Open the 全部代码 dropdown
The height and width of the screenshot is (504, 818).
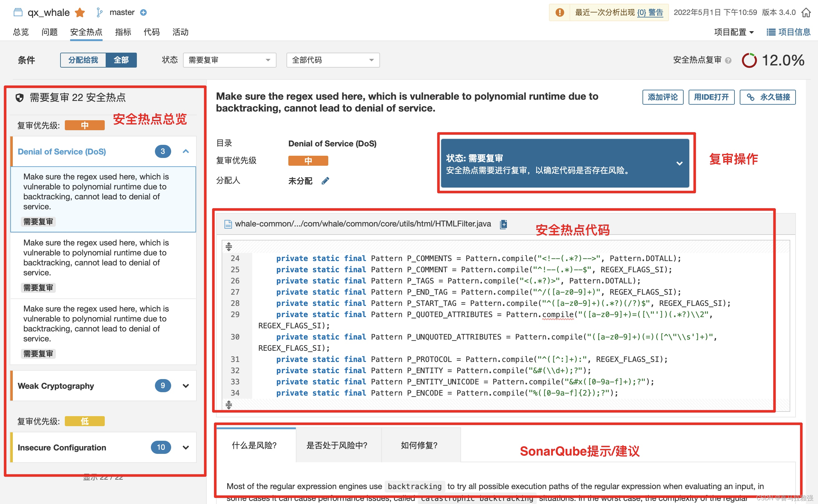coord(333,60)
